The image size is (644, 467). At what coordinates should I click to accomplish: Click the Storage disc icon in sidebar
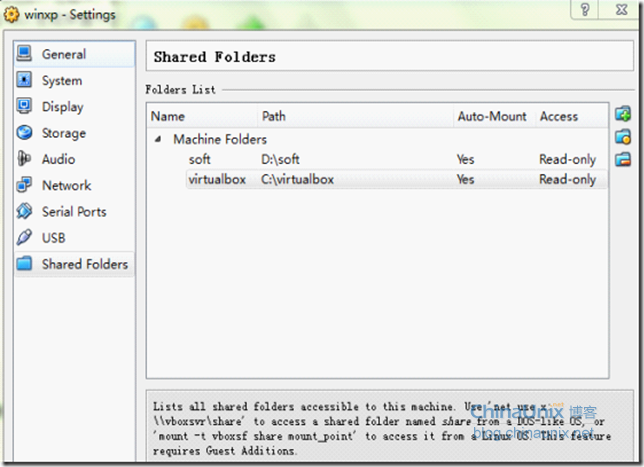[x=24, y=132]
